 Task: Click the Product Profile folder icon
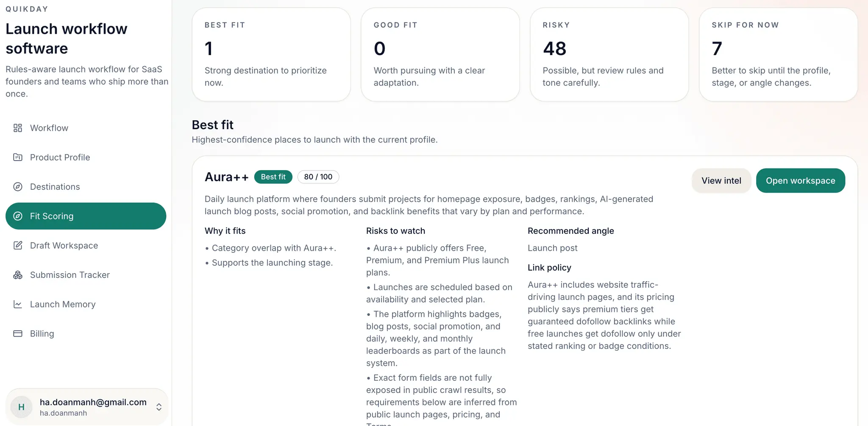click(18, 157)
